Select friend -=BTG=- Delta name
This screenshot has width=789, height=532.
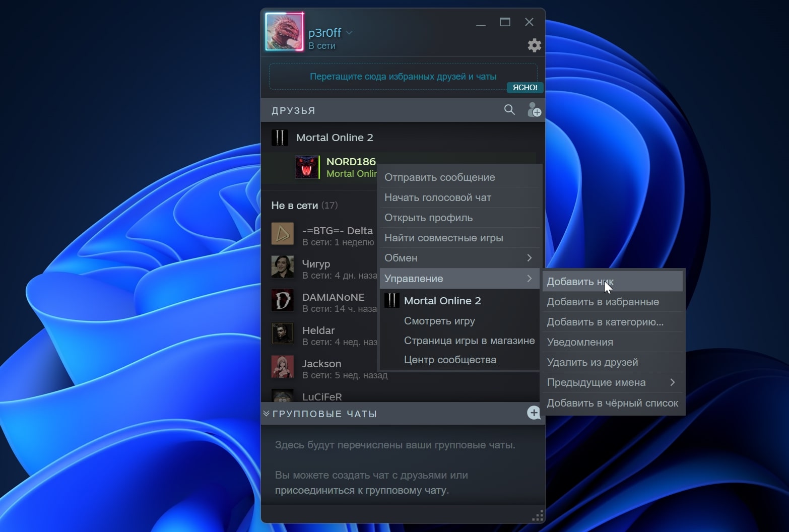coord(338,231)
